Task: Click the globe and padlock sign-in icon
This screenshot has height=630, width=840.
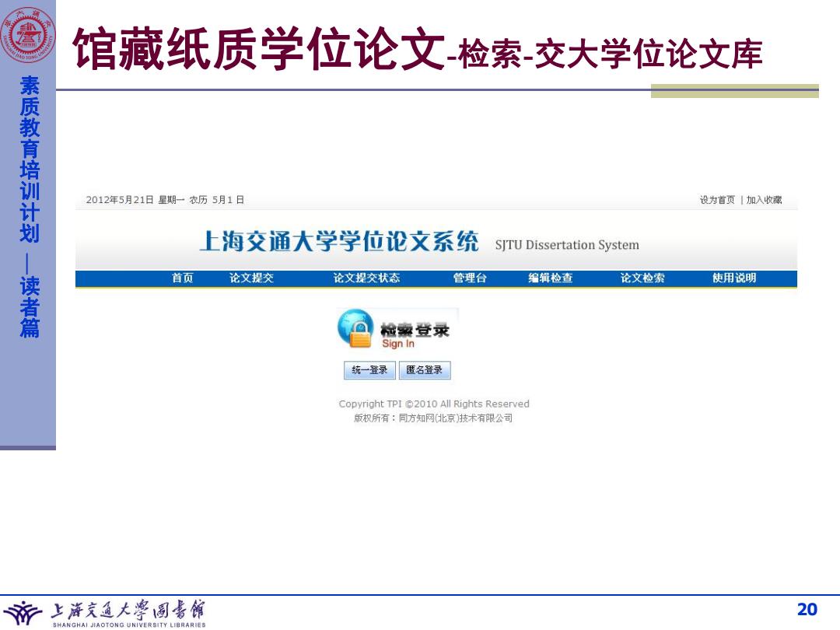Action: click(355, 328)
